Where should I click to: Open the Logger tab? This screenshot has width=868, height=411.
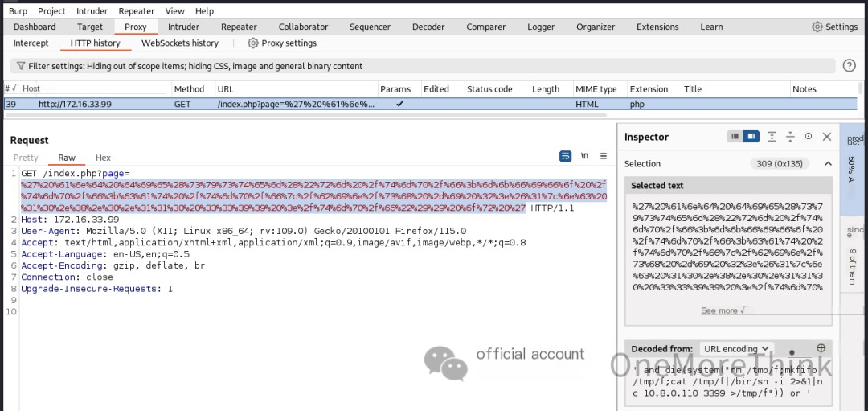(541, 27)
